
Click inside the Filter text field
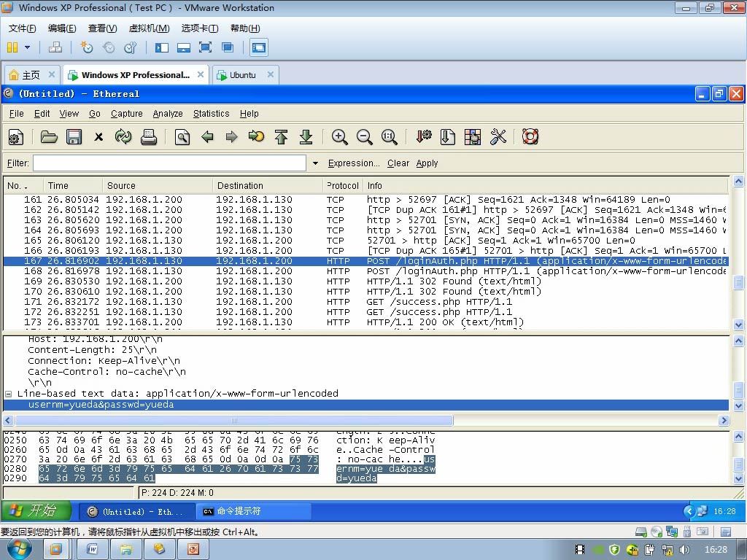pyautogui.click(x=169, y=163)
